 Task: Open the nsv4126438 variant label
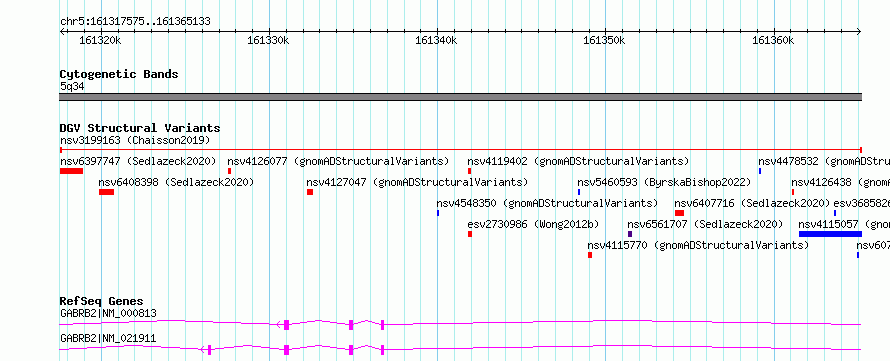(841, 182)
